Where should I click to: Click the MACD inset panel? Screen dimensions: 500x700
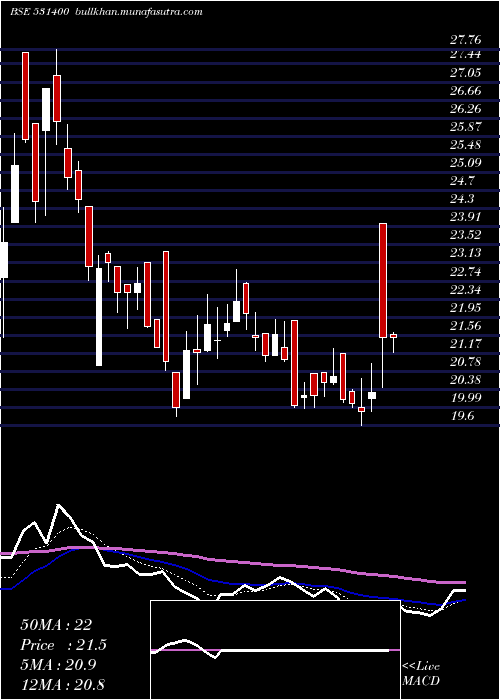275,650
